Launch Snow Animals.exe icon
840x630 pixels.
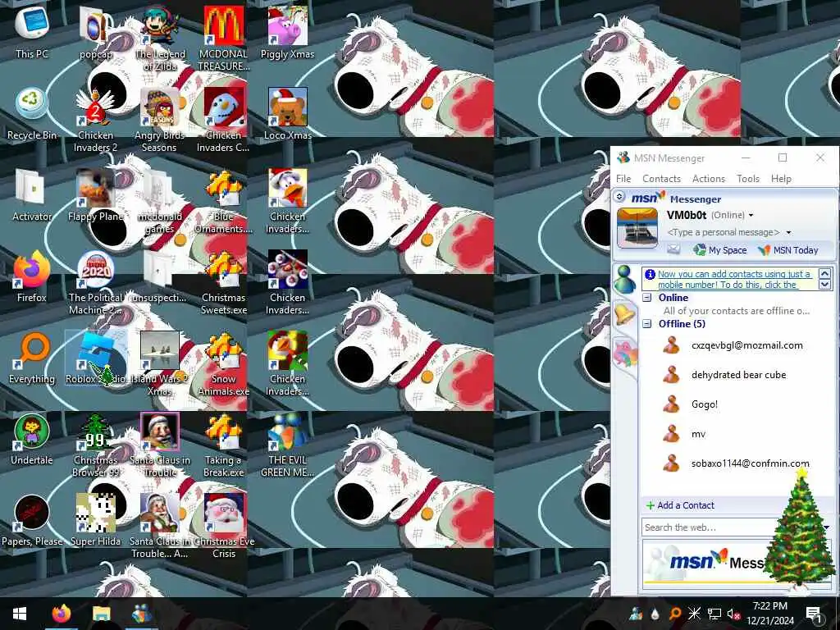[x=223, y=363]
